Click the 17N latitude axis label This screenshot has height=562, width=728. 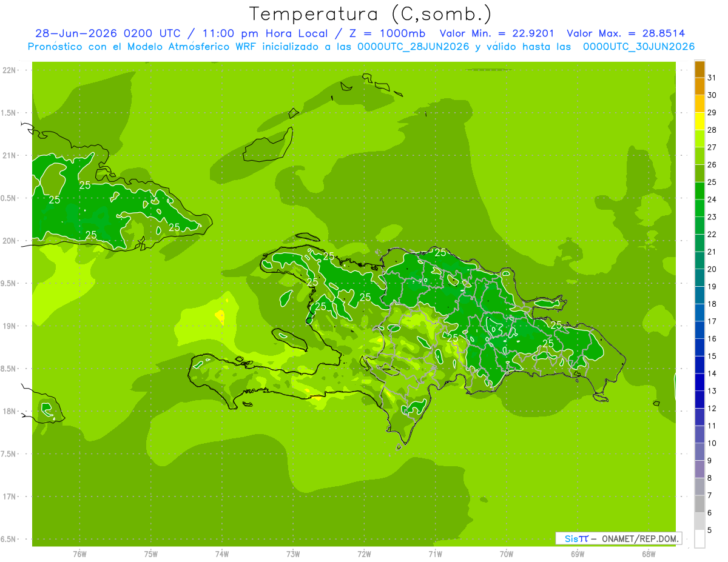coord(10,497)
